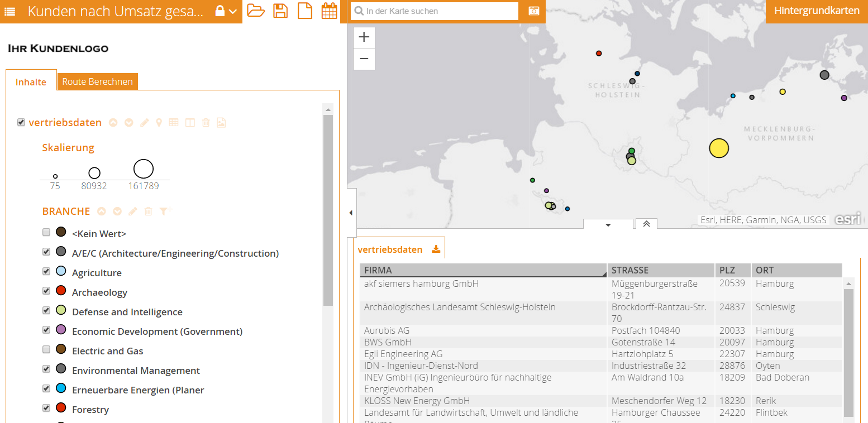
Task: Download vertriebsdaten table using the download icon
Action: [x=436, y=249]
